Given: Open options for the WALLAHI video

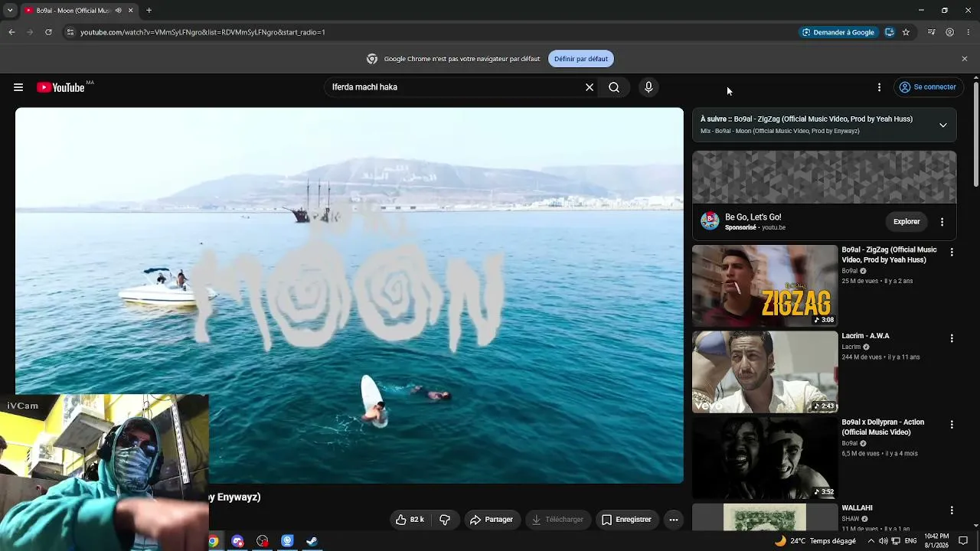Looking at the screenshot, I should tap(952, 510).
